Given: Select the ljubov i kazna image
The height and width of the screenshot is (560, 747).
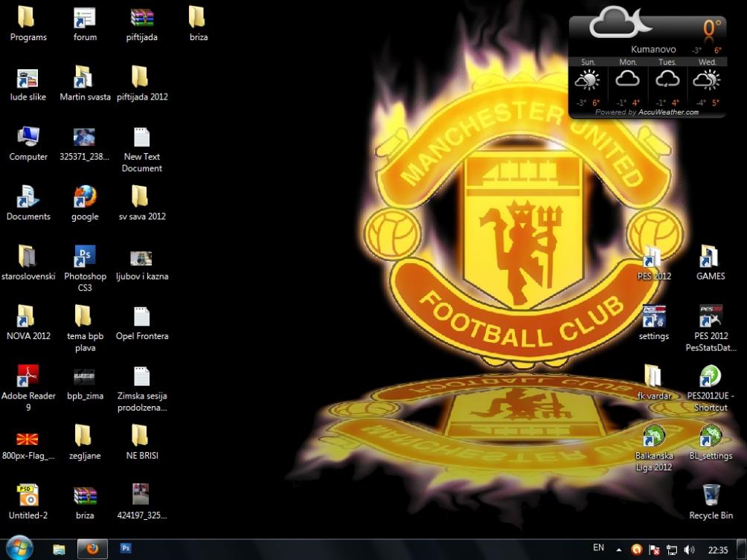Looking at the screenshot, I should tap(141, 258).
